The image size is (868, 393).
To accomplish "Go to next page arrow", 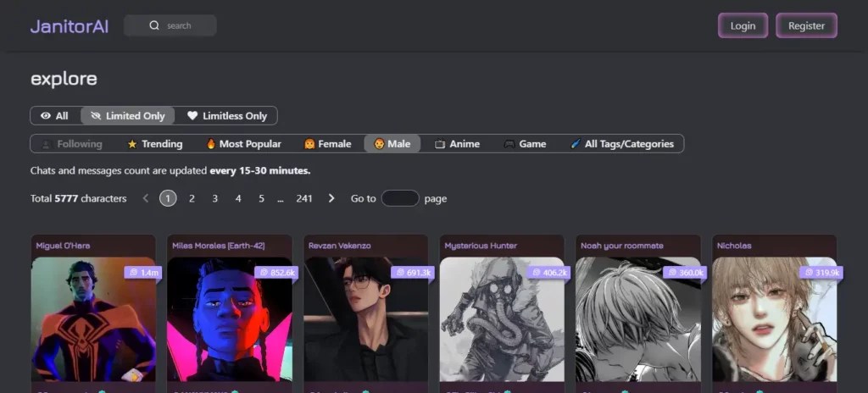I will pos(331,198).
